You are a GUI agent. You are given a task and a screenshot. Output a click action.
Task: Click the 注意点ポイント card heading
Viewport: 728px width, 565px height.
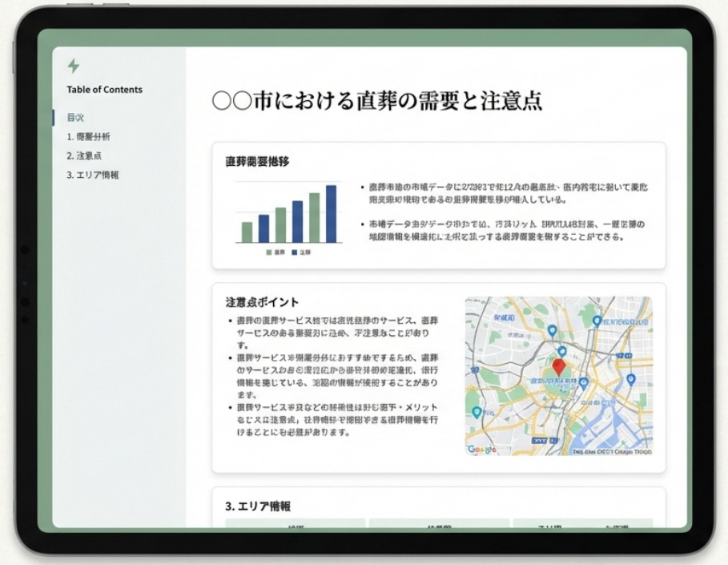click(x=263, y=302)
